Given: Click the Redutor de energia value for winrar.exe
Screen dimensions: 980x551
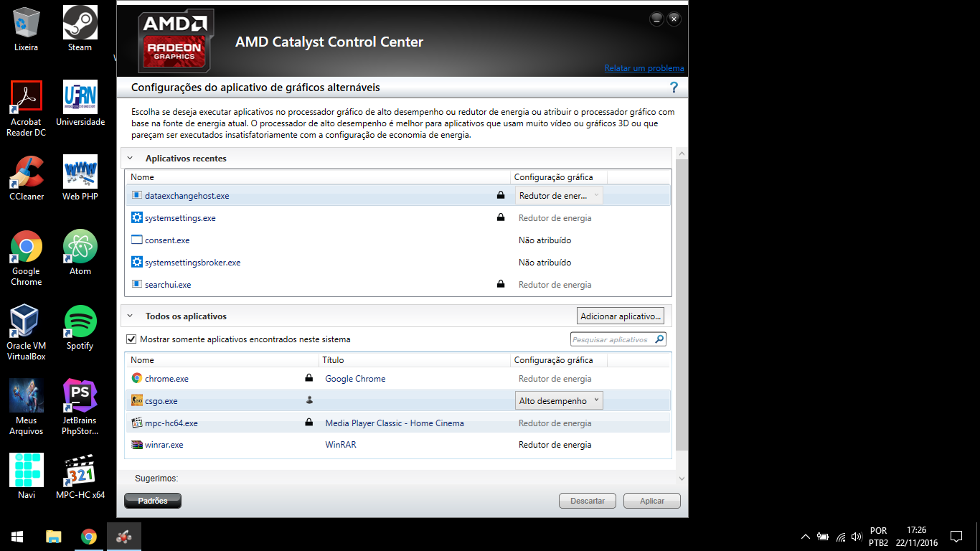Looking at the screenshot, I should [555, 445].
